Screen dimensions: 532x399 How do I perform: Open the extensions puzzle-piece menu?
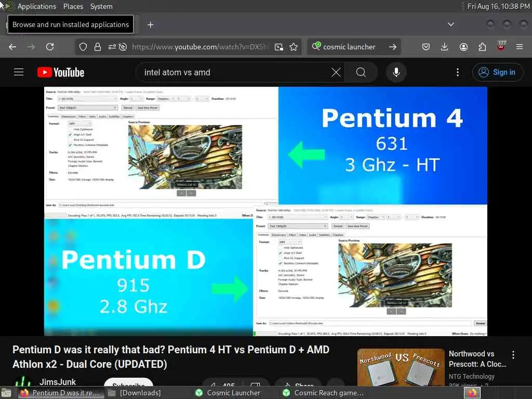(x=482, y=47)
